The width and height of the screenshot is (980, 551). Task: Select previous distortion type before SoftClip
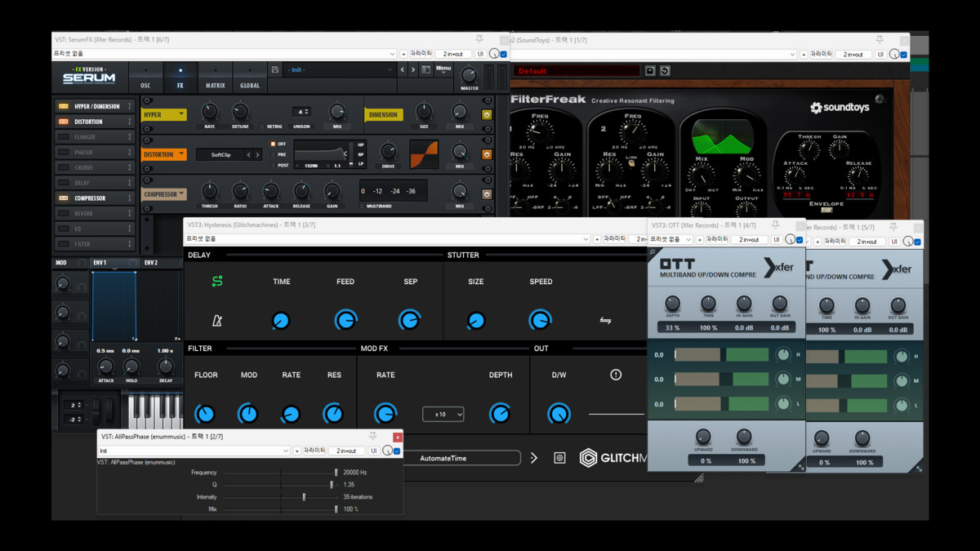[x=249, y=155]
